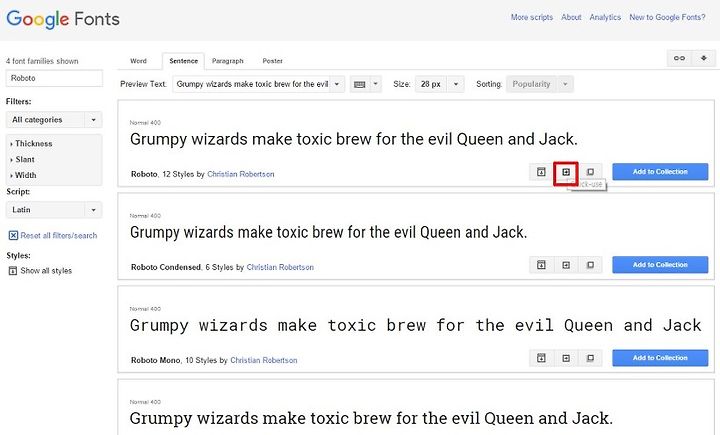Click the link icon button at top right
This screenshot has height=435, width=720.
pos(679,58)
